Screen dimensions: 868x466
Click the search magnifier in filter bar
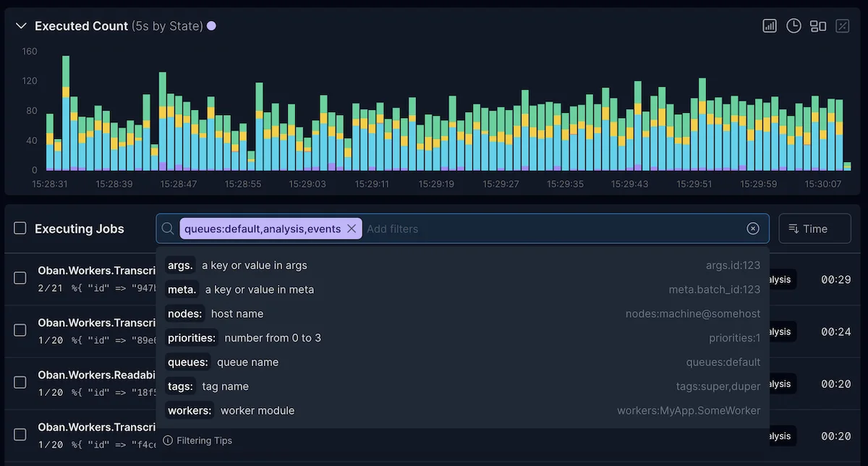click(x=167, y=228)
